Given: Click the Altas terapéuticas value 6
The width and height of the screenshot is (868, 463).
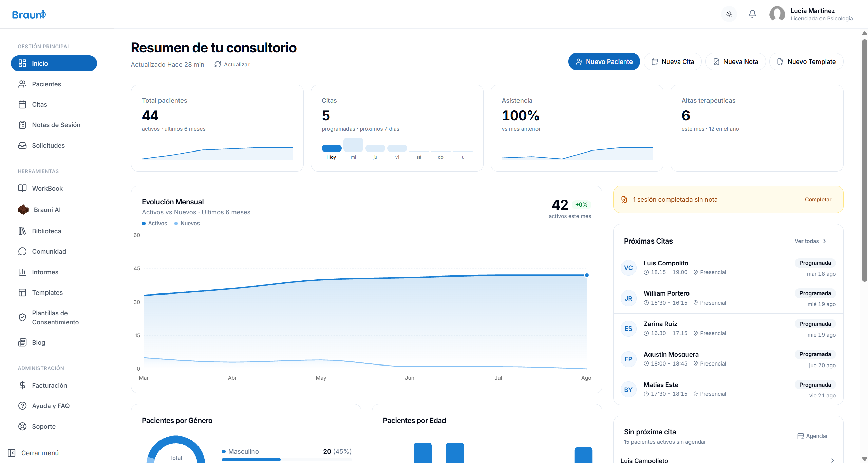Looking at the screenshot, I should click(x=686, y=115).
